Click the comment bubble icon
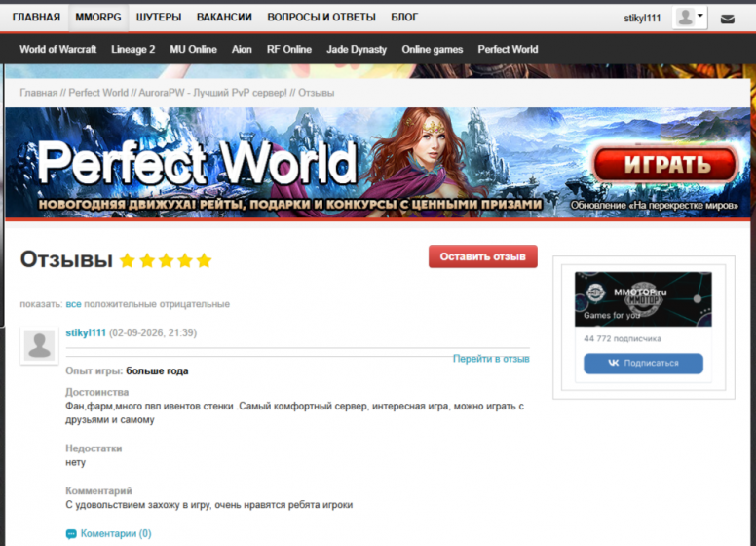This screenshot has height=546, width=756. tap(71, 534)
